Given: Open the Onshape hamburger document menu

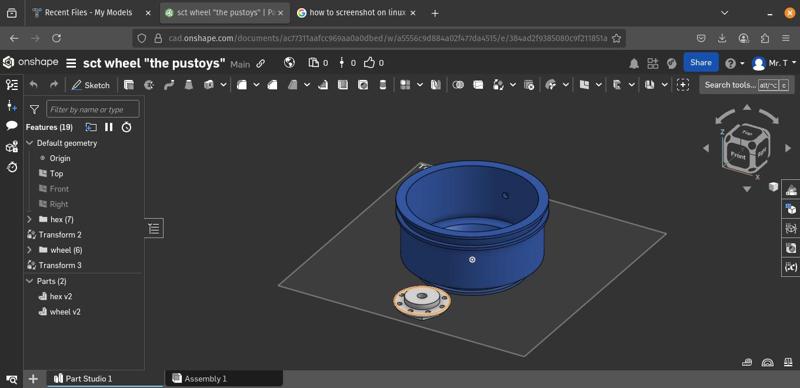Looking at the screenshot, I should [71, 63].
